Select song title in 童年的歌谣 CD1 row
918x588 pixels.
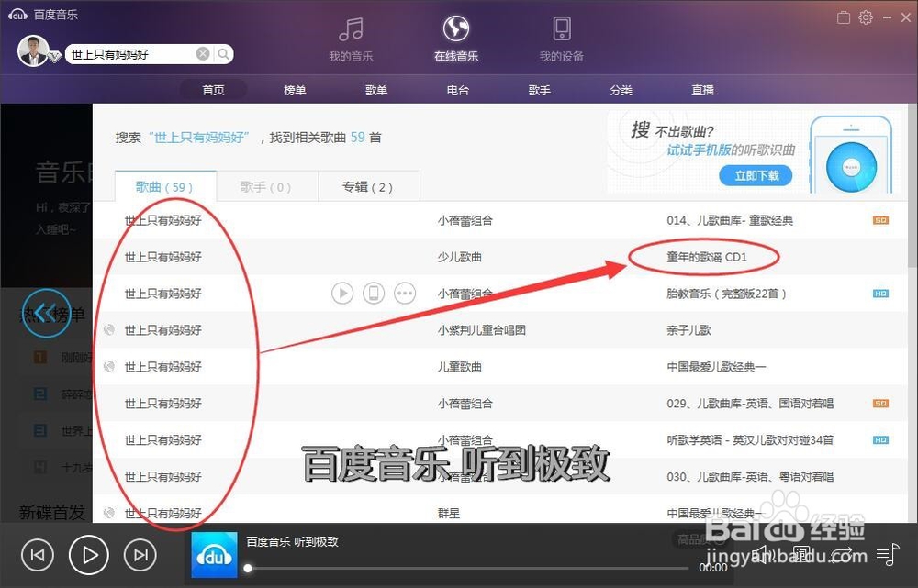tap(162, 257)
